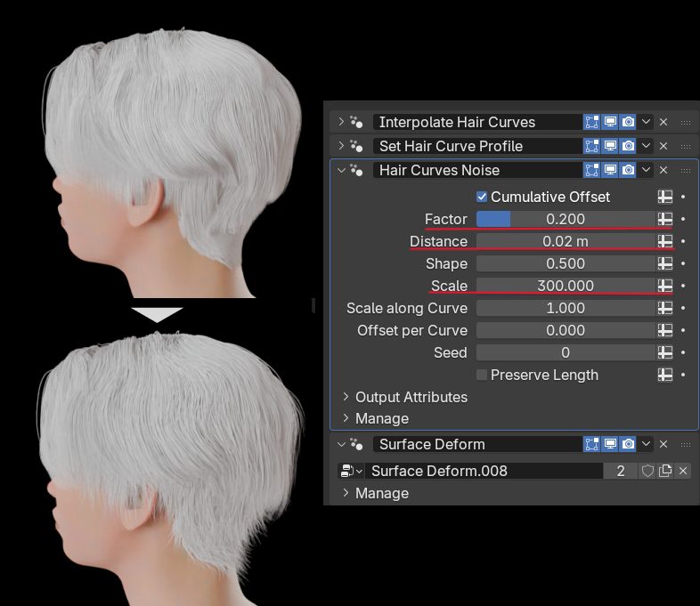Toggle render camera icon for Hair Curves Noise

628,170
